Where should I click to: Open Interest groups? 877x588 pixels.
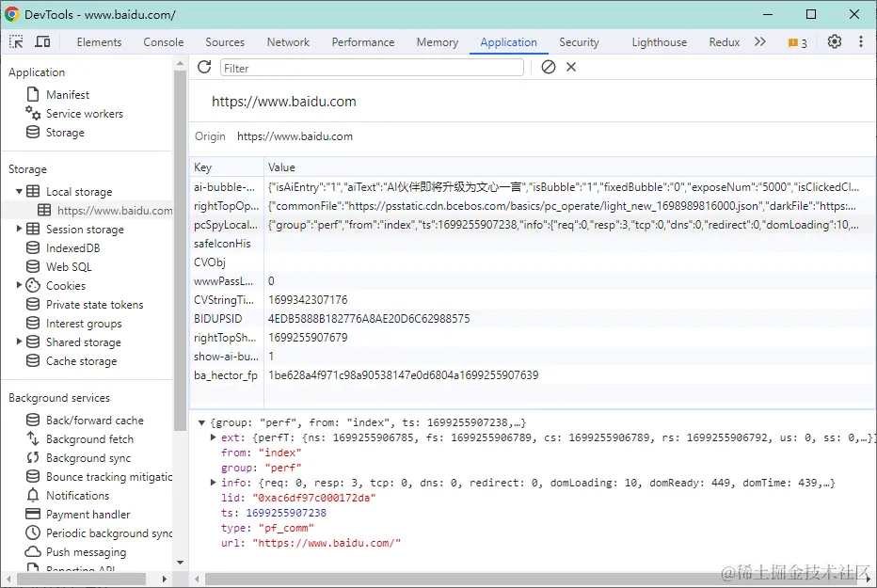click(84, 323)
